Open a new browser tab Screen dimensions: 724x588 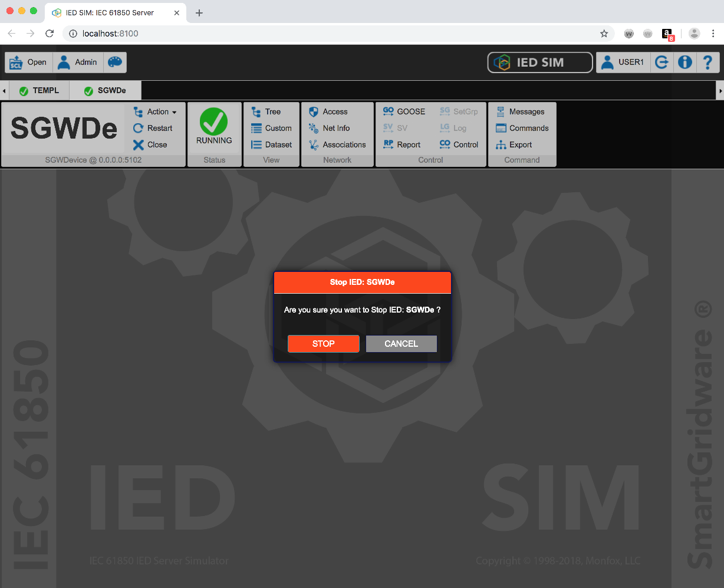coord(199,12)
